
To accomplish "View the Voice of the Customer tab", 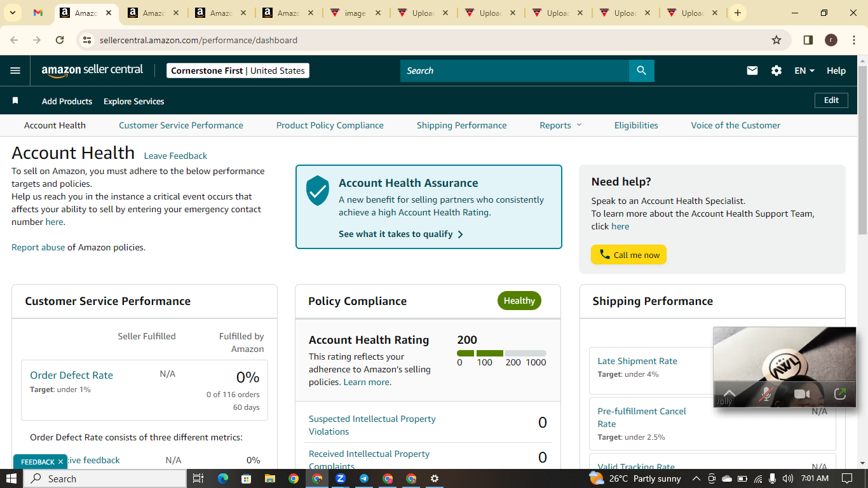I will 736,125.
